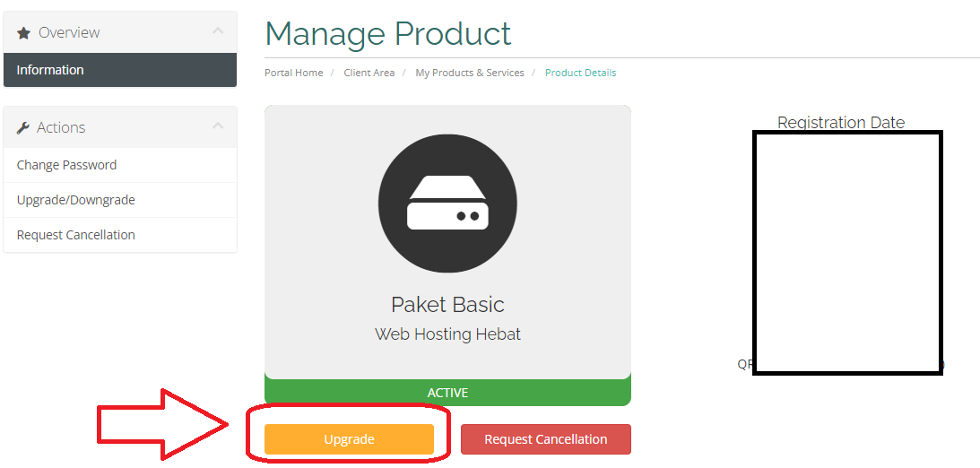Click the green ACTIVE status bar

point(447,393)
